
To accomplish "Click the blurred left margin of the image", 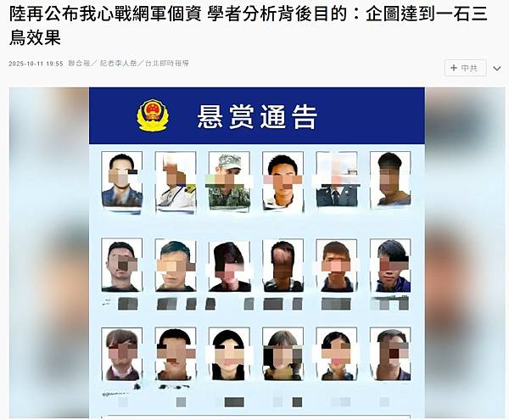I will 49,253.
